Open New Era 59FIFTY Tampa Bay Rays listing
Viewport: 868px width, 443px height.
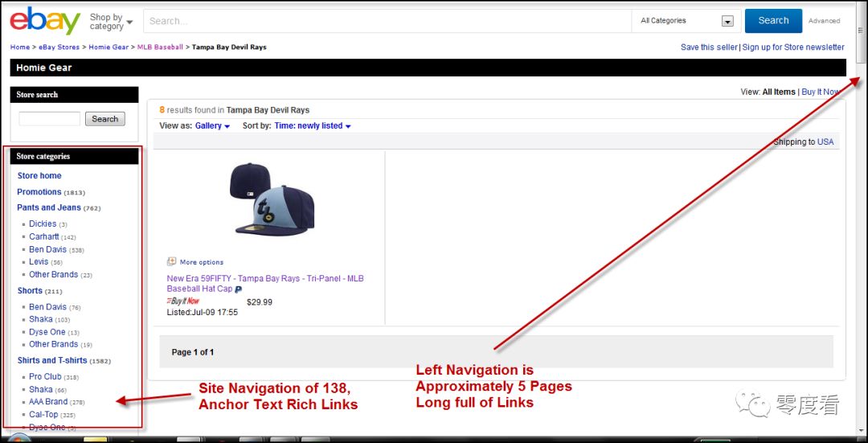coord(265,283)
